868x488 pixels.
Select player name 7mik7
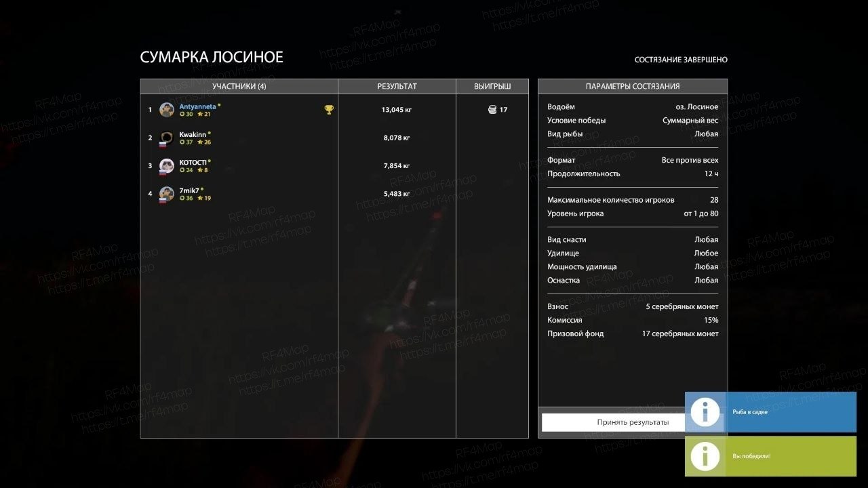(189, 190)
